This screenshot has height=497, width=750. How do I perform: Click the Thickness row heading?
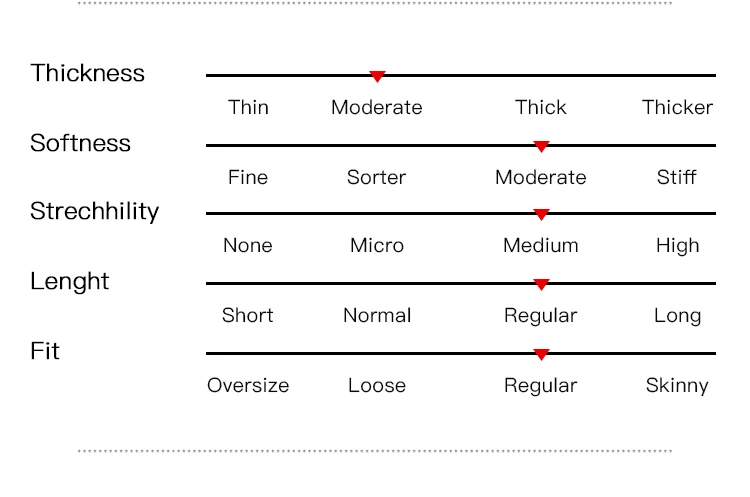point(87,73)
